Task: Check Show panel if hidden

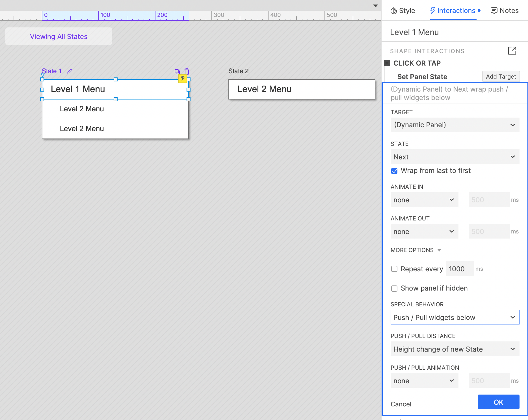Action: click(394, 288)
